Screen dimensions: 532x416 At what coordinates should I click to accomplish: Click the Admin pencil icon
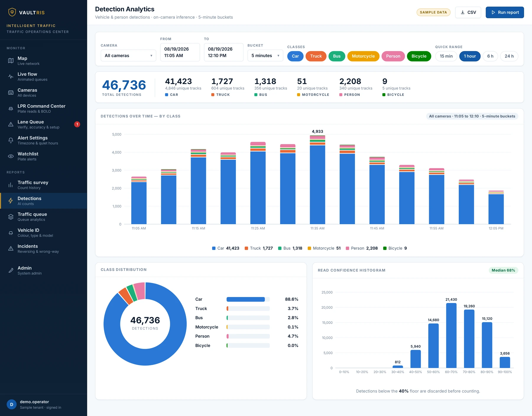coord(11,270)
